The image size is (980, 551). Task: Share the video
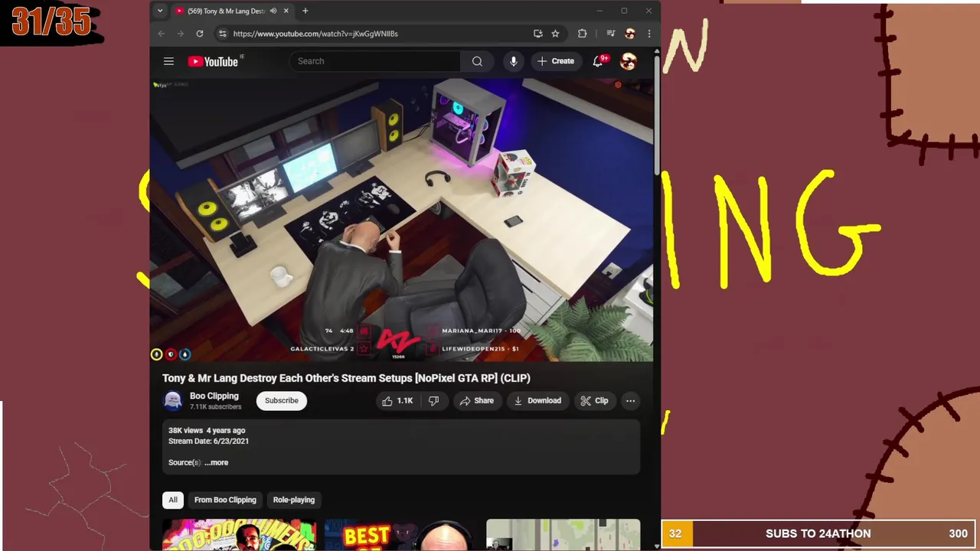(476, 400)
